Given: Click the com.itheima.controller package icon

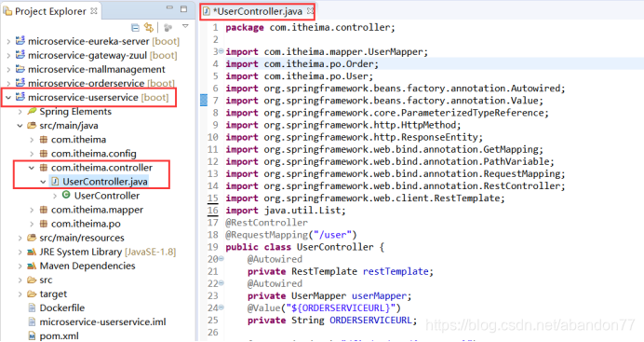Looking at the screenshot, I should [x=43, y=168].
